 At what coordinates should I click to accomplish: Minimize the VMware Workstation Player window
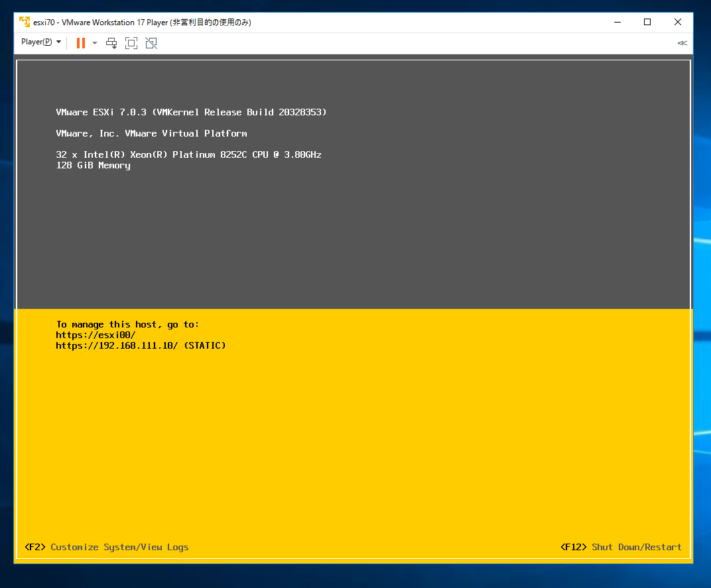coord(617,22)
